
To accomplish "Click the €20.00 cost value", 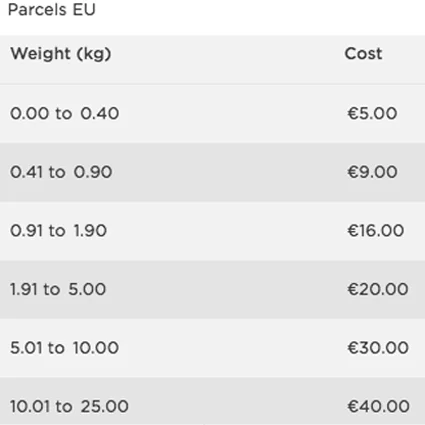I will pos(378,289).
